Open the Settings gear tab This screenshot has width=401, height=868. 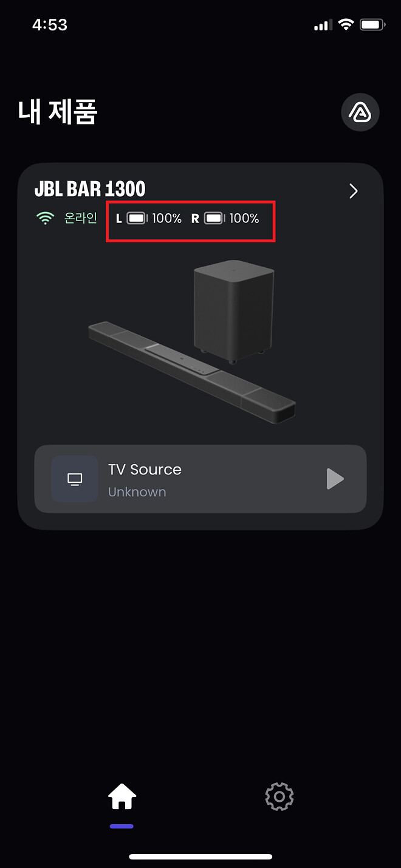[279, 796]
